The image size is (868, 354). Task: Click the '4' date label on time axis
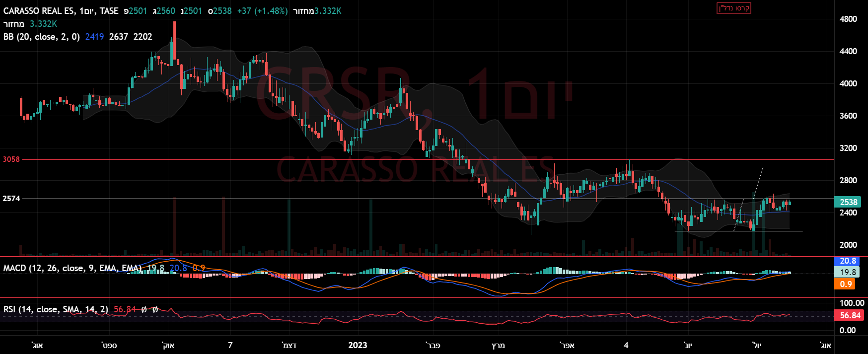click(626, 345)
